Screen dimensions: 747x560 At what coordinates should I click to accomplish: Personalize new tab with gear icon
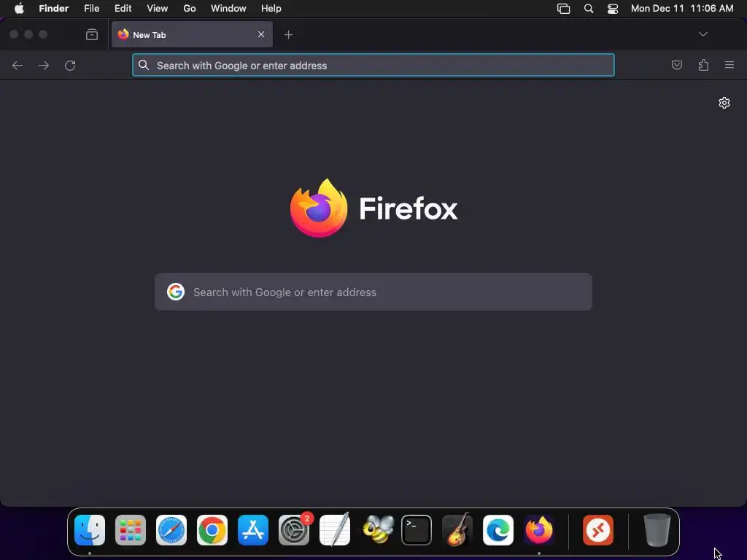pyautogui.click(x=724, y=103)
